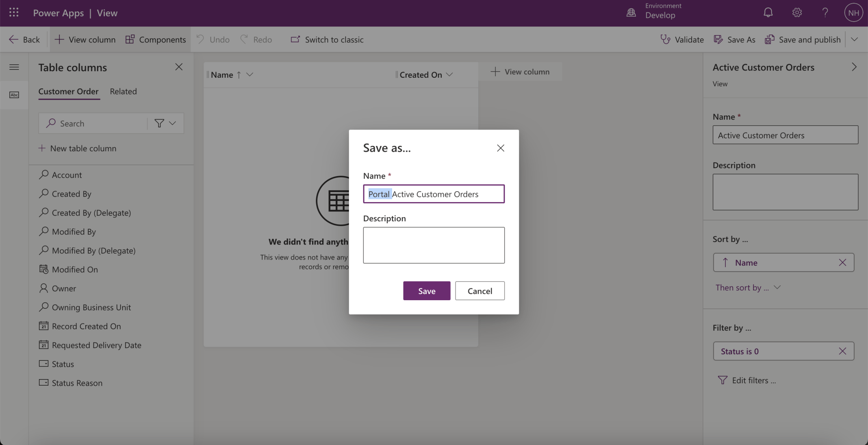Click the help question mark icon

pyautogui.click(x=825, y=13)
